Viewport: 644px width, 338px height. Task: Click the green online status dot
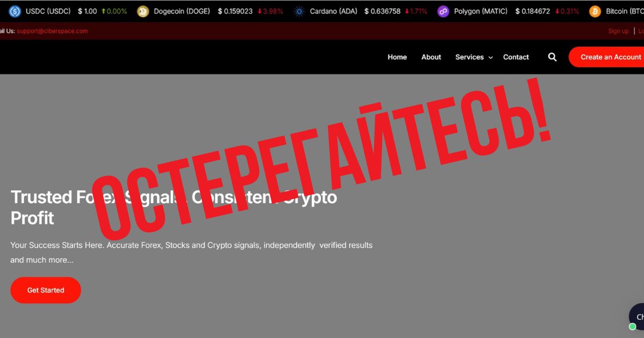[633, 326]
